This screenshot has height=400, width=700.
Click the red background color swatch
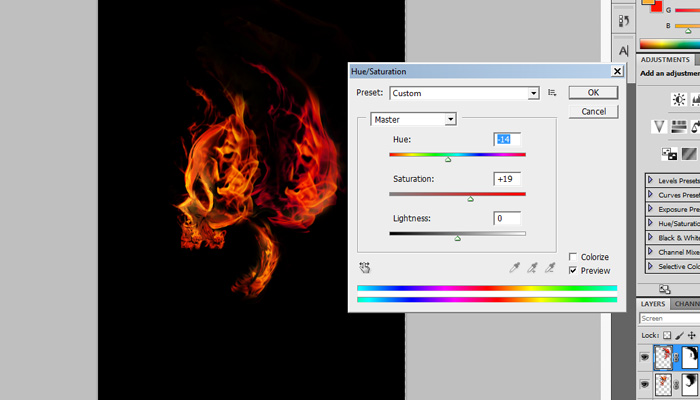click(x=657, y=8)
